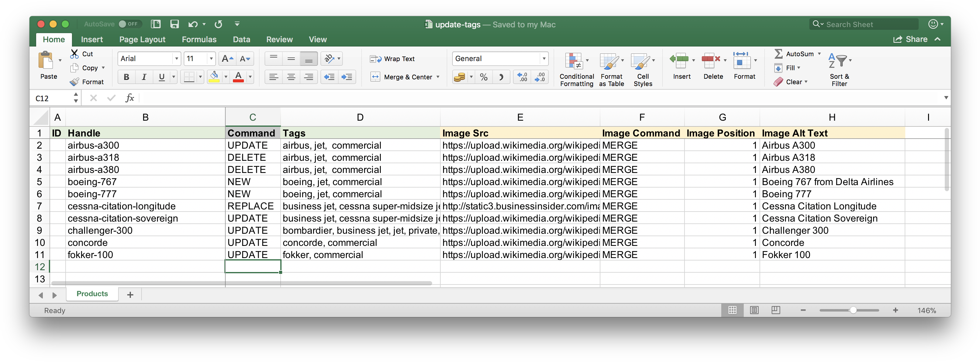Toggle Underline formatting

coord(162,77)
